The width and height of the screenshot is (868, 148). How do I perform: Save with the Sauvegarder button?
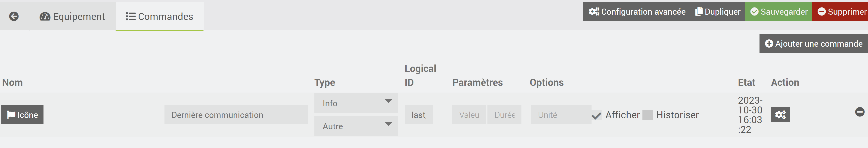[778, 12]
